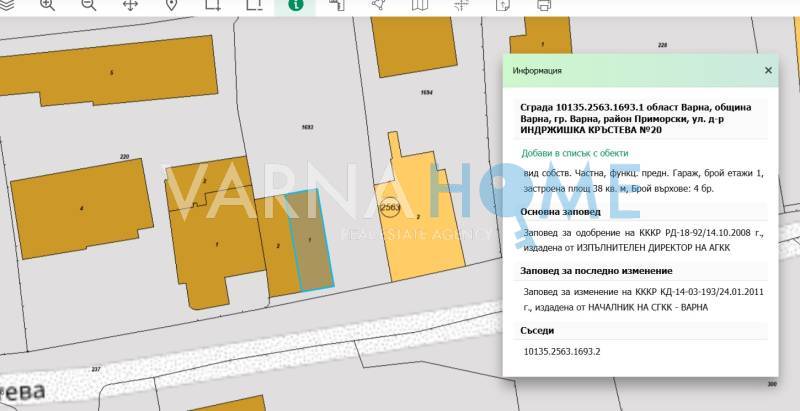Click building number 5 on map
The height and width of the screenshot is (411, 800).
pos(111,73)
